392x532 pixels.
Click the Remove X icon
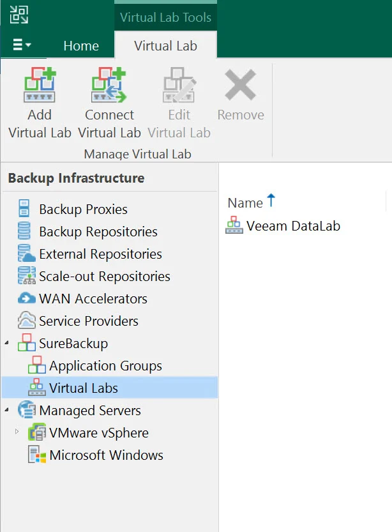241,85
